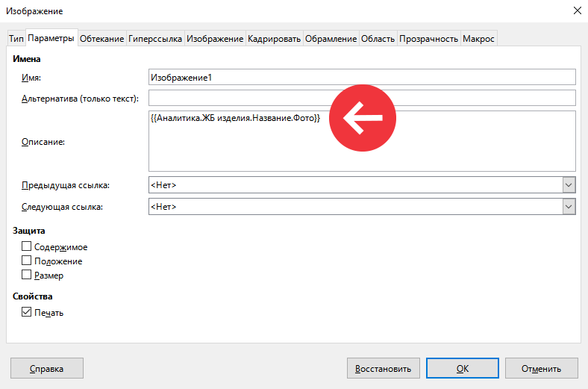Click inside the Описание text area

(x=362, y=141)
